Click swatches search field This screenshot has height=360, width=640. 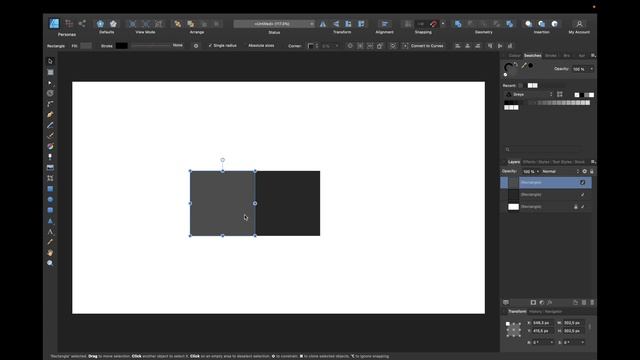(544, 149)
